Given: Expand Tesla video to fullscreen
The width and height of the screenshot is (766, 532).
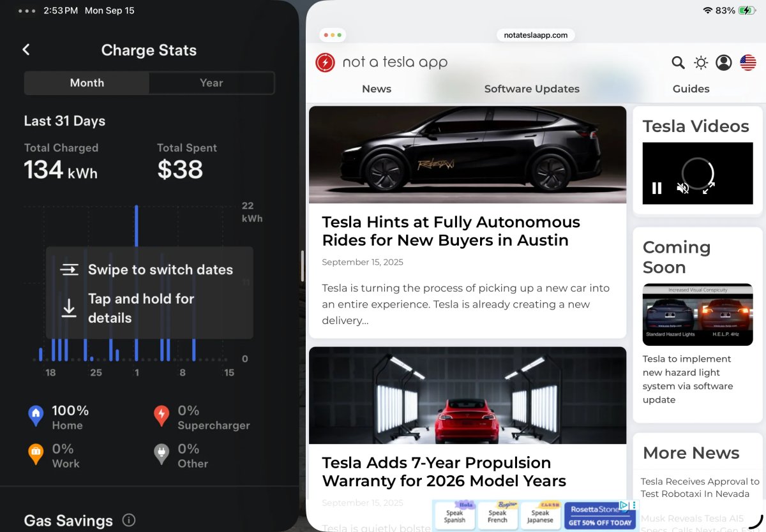Looking at the screenshot, I should coord(708,188).
